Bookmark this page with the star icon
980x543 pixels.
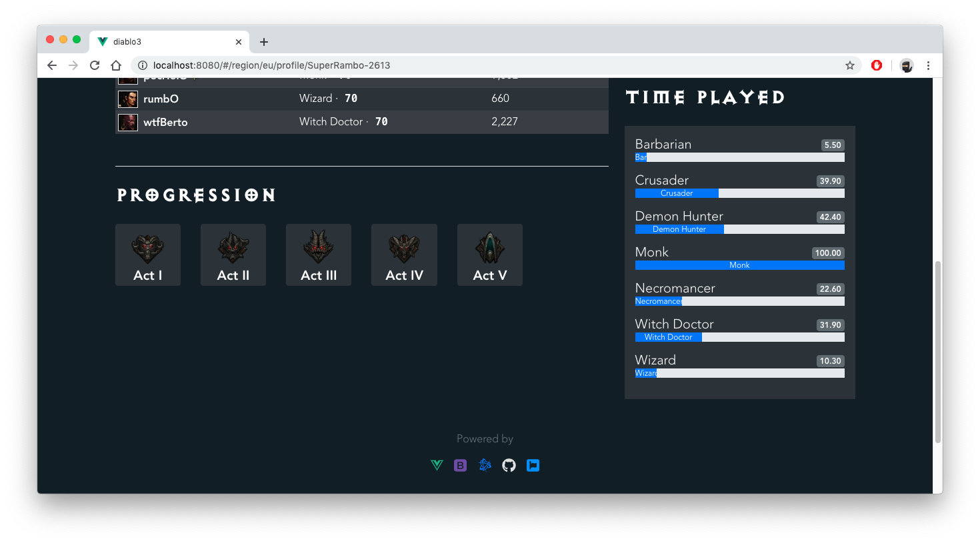tap(850, 65)
